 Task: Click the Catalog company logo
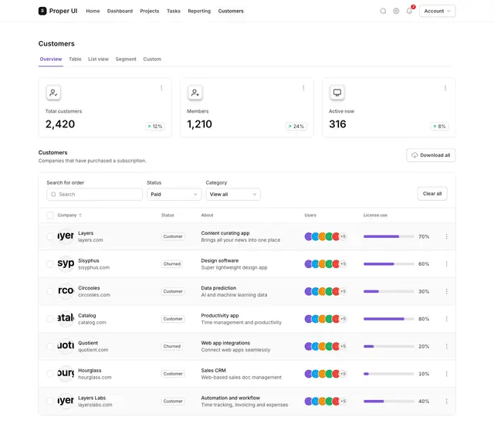[66, 318]
